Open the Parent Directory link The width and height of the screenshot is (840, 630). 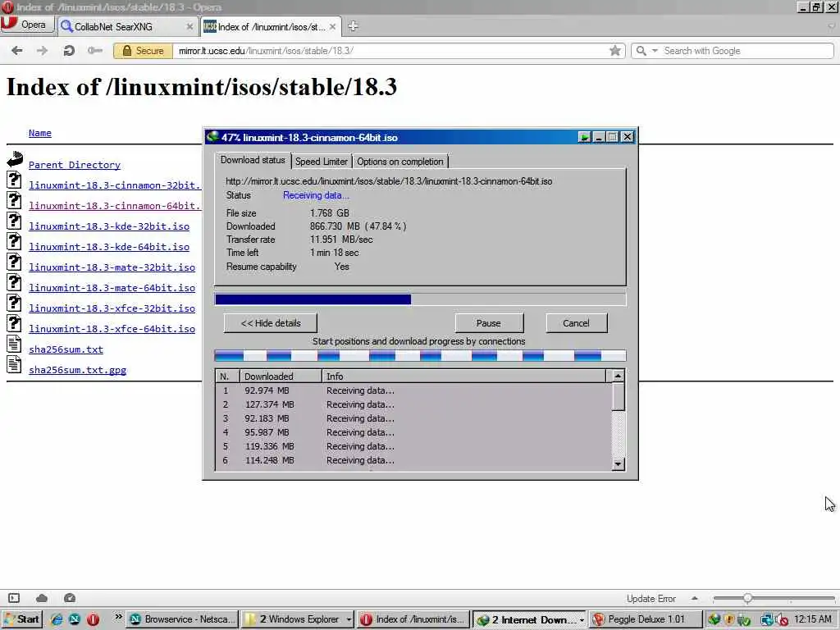(x=75, y=165)
